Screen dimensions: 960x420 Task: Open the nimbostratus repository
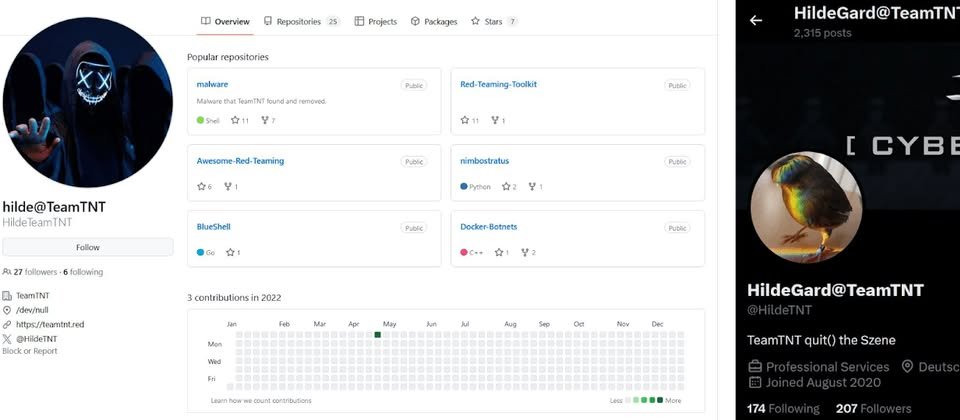point(484,161)
